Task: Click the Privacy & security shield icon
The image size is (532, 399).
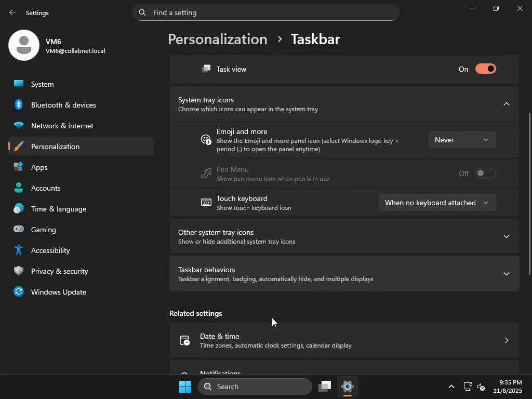Action: (x=19, y=271)
